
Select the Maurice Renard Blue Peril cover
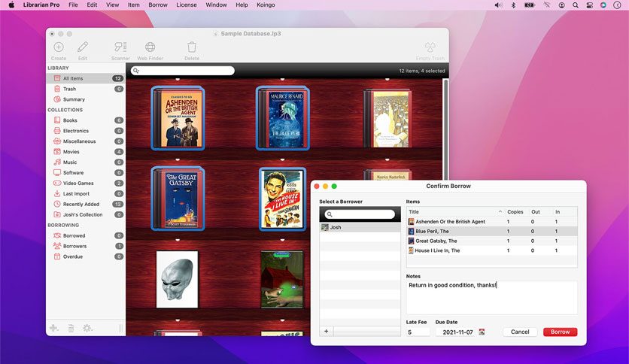coord(282,118)
